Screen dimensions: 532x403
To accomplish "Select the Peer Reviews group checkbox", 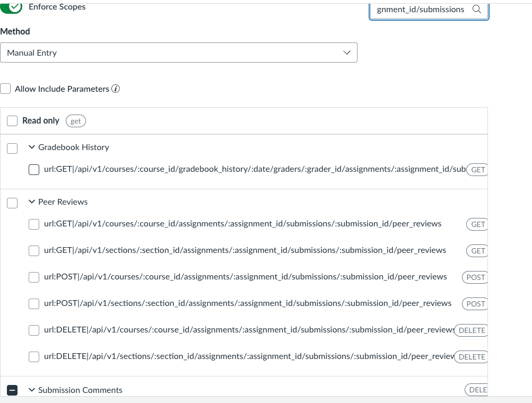I will point(12,203).
